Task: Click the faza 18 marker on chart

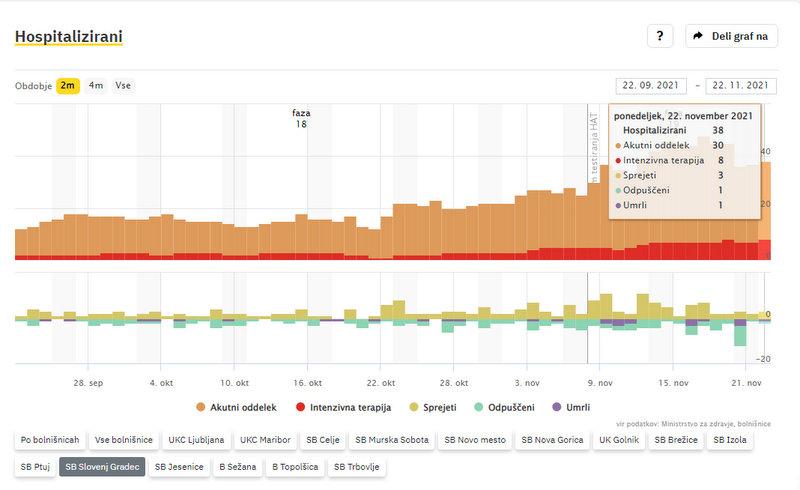Action: point(301,118)
